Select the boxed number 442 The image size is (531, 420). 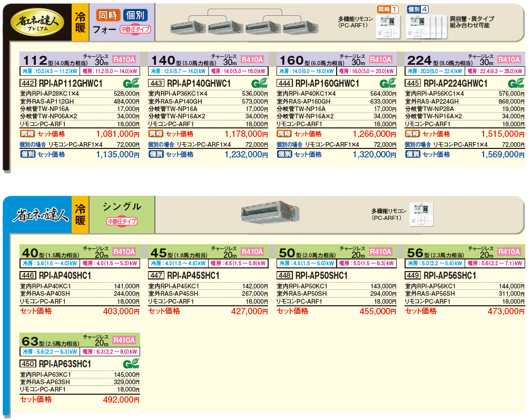[28, 83]
